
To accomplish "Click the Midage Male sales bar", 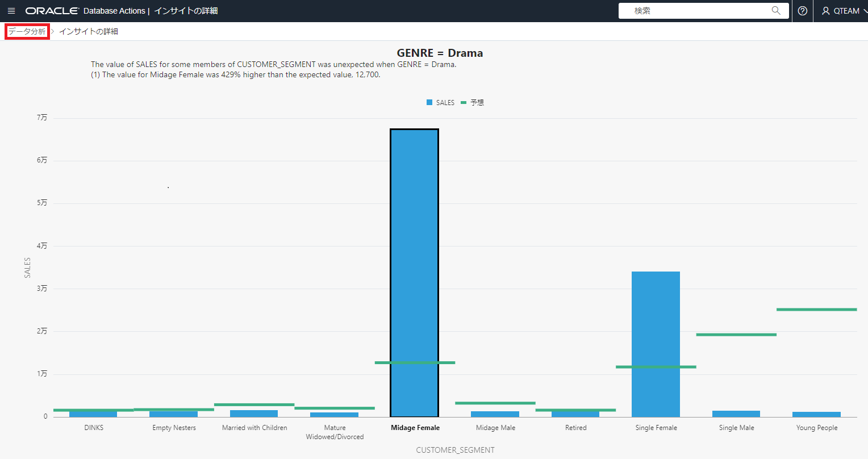I will pyautogui.click(x=495, y=414).
